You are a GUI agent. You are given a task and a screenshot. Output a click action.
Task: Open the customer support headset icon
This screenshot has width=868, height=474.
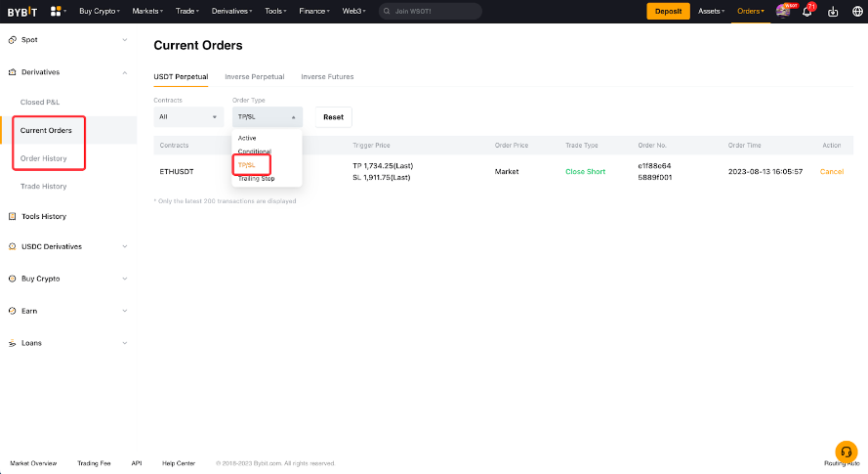click(x=846, y=452)
